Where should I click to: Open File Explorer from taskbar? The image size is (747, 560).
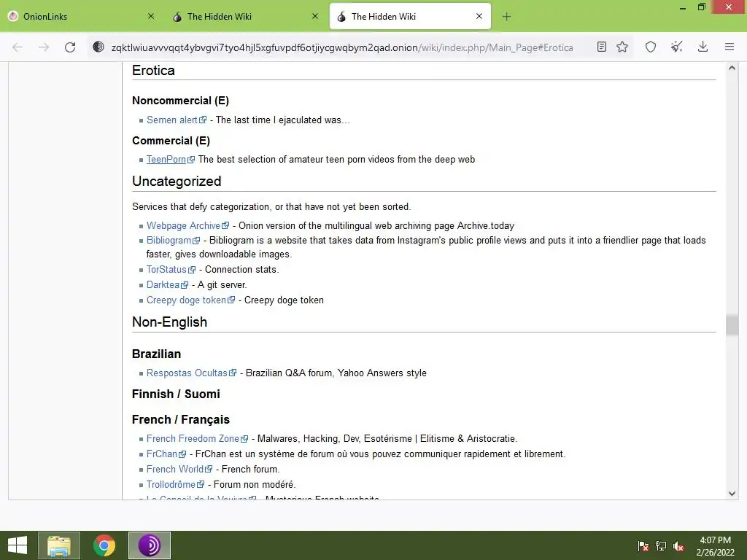[x=59, y=545]
